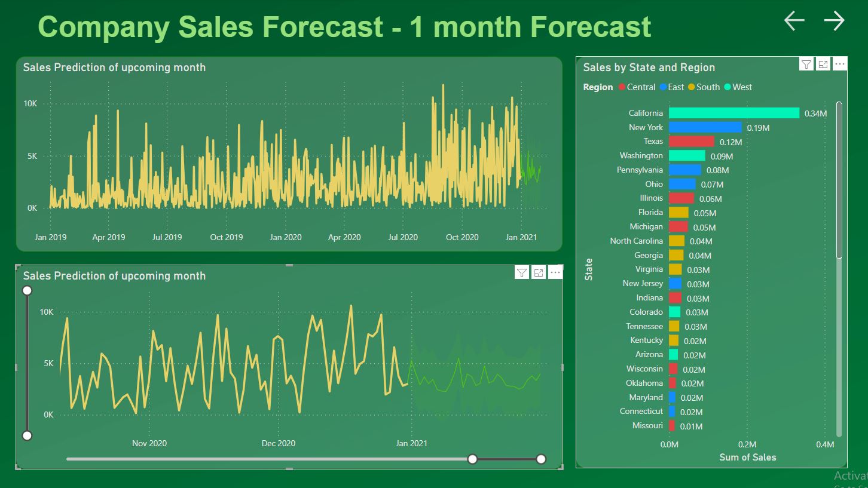Open More options on Sales by State visual
Image resolution: width=868 pixels, height=488 pixels.
click(x=839, y=63)
